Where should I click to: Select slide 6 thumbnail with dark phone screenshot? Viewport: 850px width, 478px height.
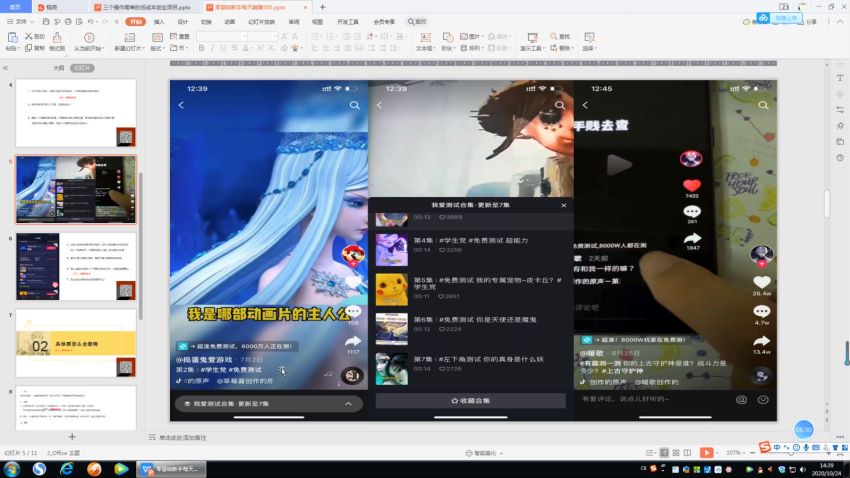point(76,267)
